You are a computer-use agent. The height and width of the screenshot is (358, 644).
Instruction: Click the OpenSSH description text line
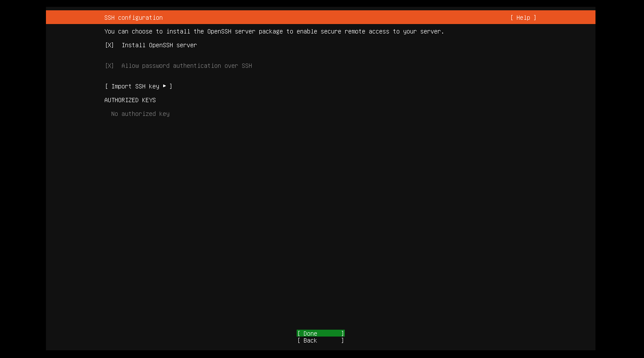click(x=274, y=31)
